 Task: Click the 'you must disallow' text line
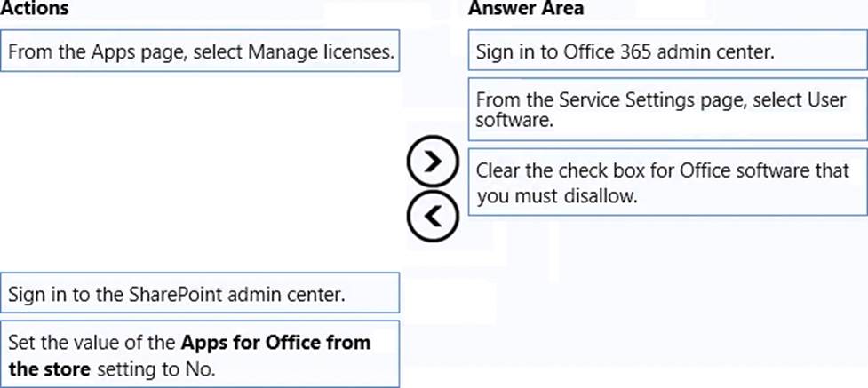tap(557, 196)
